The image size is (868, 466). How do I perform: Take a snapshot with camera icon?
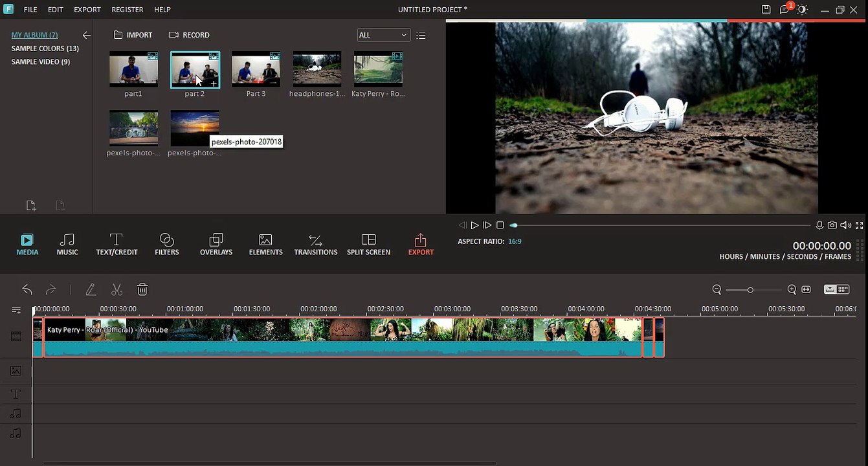pyautogui.click(x=832, y=225)
